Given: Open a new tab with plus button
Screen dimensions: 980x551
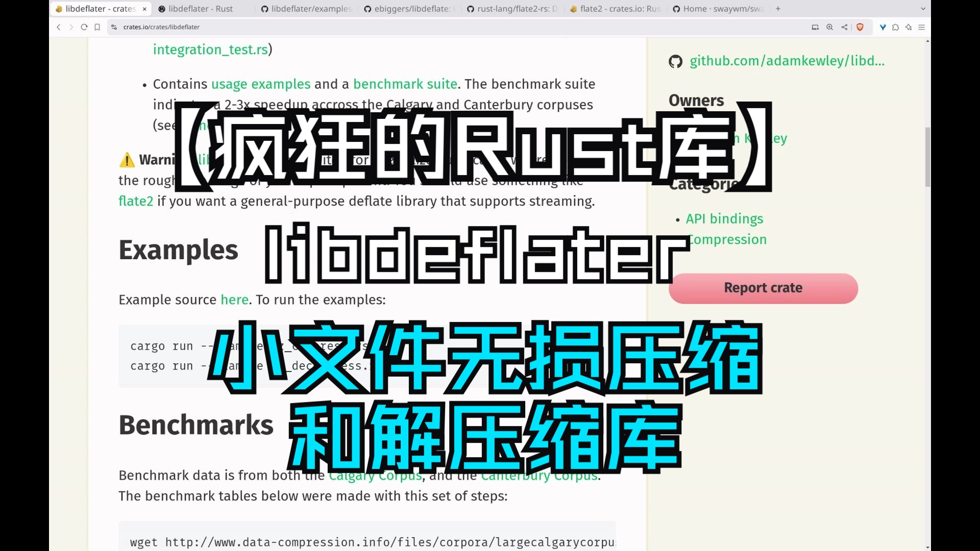Looking at the screenshot, I should 778,9.
